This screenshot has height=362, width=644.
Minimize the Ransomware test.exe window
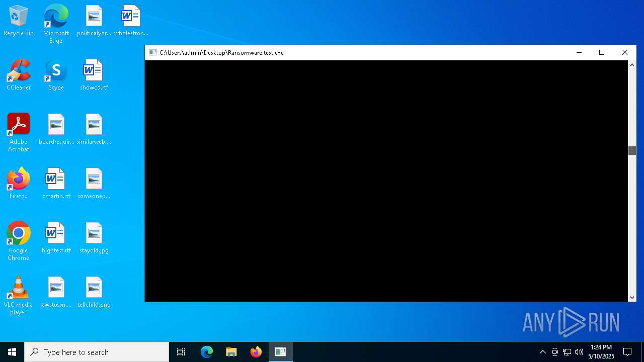click(579, 52)
